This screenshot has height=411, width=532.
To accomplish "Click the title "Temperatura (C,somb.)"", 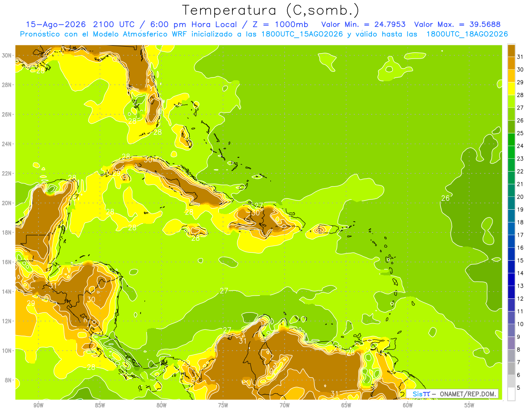I will tap(271, 10).
